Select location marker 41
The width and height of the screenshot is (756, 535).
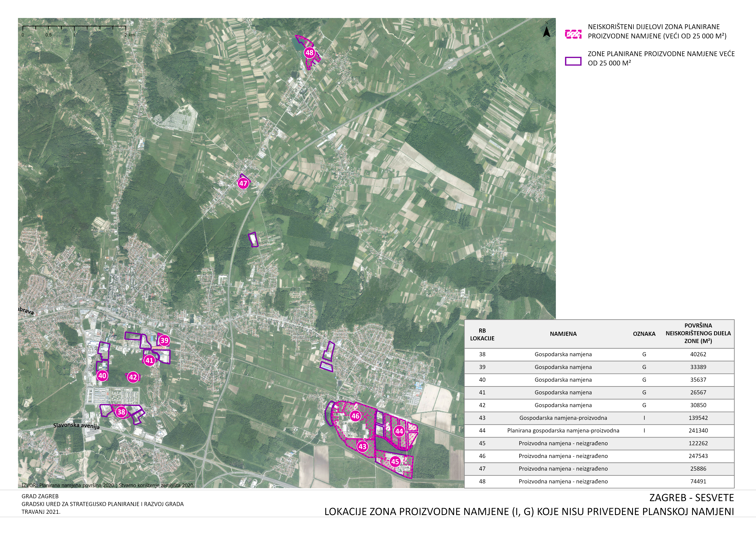tap(149, 360)
